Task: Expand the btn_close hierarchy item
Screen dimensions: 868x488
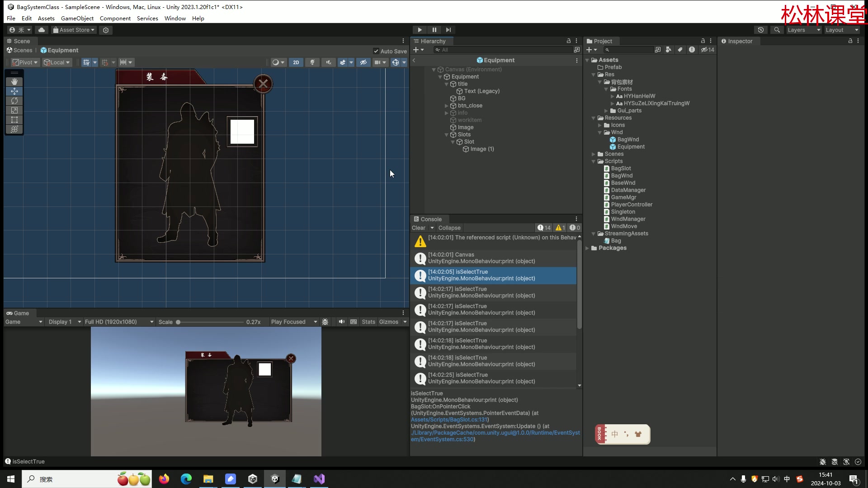Action: 447,106
